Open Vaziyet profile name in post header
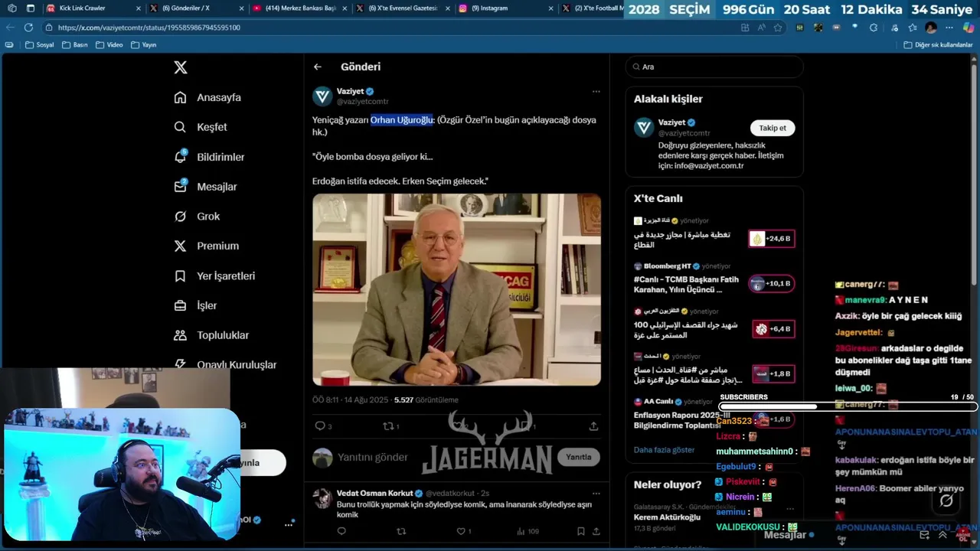The height and width of the screenshot is (551, 980). 350,91
